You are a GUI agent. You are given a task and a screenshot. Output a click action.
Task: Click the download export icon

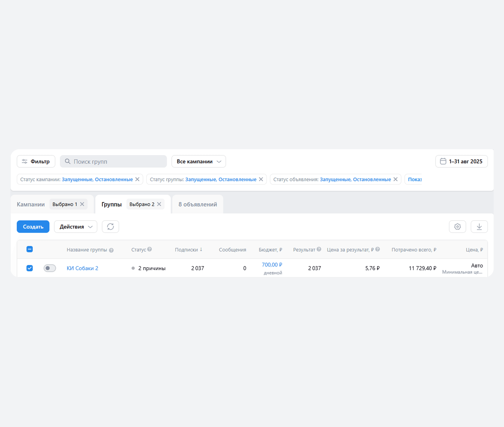(479, 227)
